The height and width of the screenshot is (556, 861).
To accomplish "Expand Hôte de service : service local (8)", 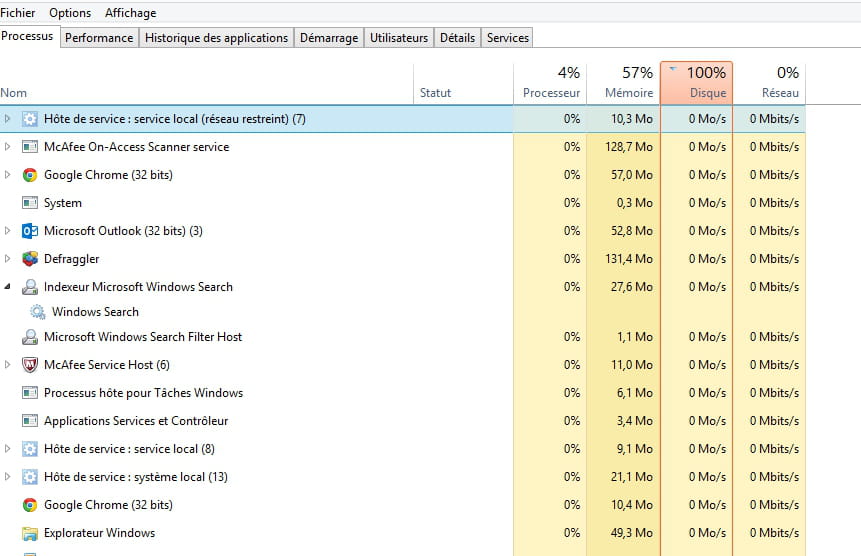I will tap(7, 448).
